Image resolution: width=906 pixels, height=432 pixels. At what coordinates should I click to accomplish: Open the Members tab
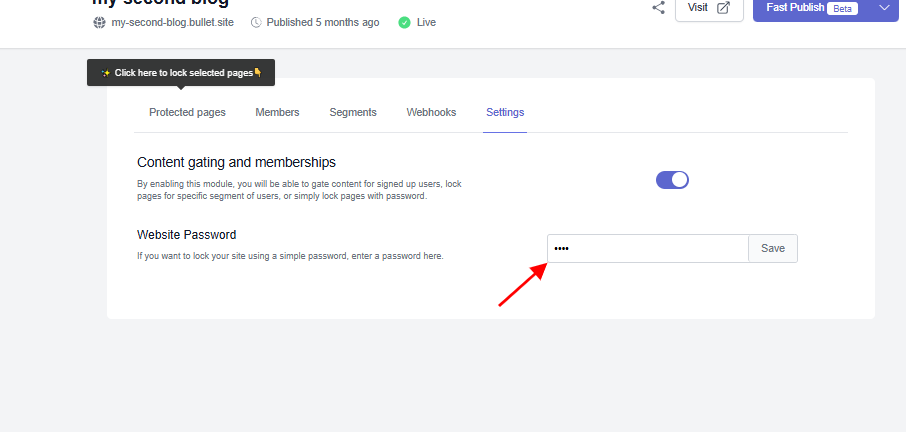[277, 112]
